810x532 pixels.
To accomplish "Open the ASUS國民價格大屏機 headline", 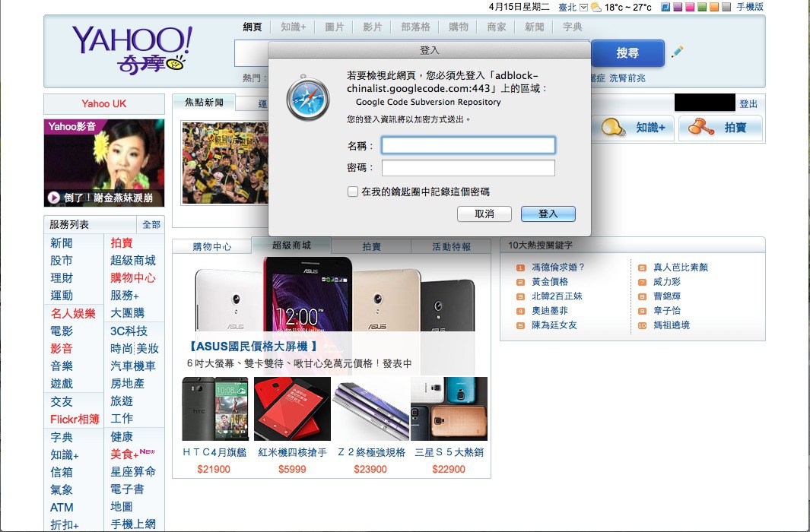I will [252, 347].
